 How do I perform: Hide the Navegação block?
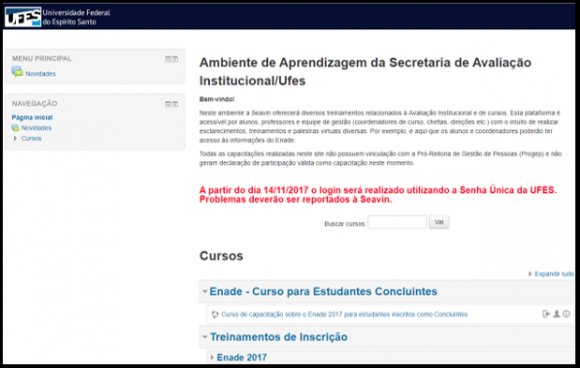(168, 104)
